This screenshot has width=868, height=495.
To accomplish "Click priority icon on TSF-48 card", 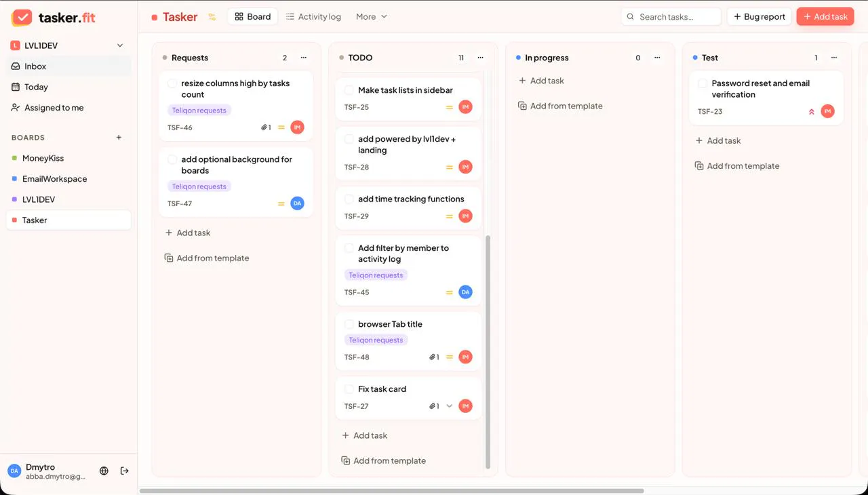I will pos(449,357).
